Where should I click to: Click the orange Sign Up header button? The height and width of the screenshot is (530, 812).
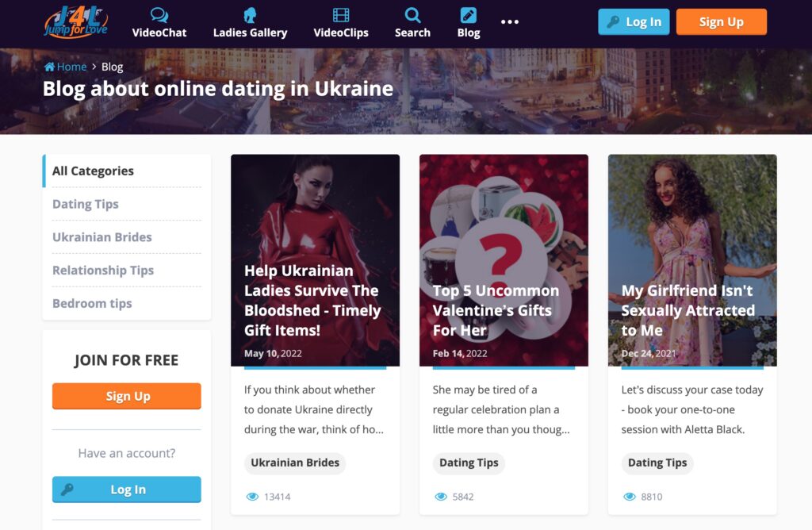coord(721,21)
